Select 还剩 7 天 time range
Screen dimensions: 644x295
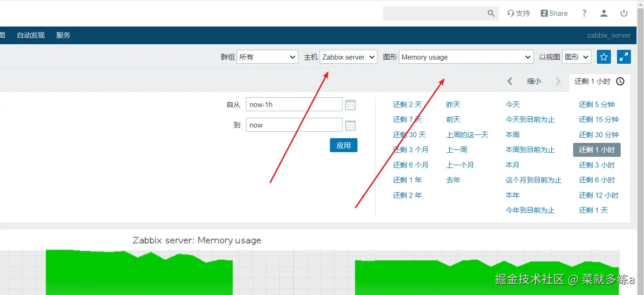click(407, 120)
